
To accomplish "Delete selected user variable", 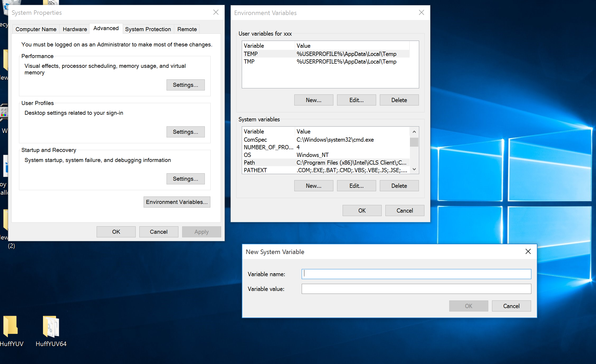I will [399, 100].
